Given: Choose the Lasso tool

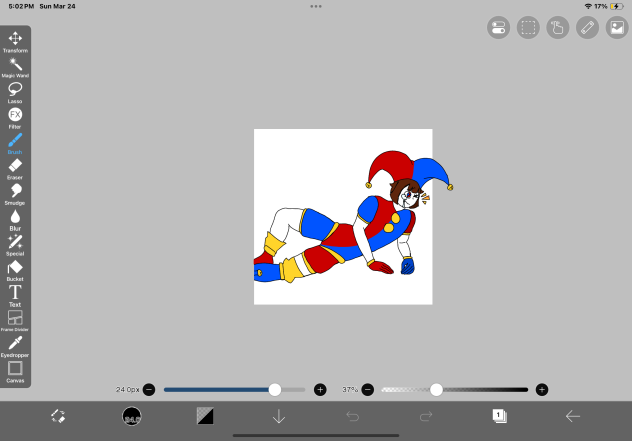Looking at the screenshot, I should (x=15, y=93).
